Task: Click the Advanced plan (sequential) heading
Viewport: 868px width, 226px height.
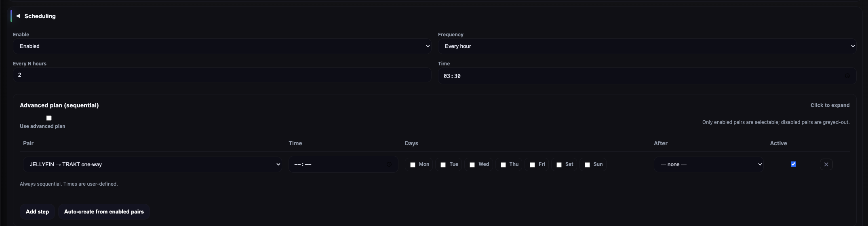Action: 59,105
